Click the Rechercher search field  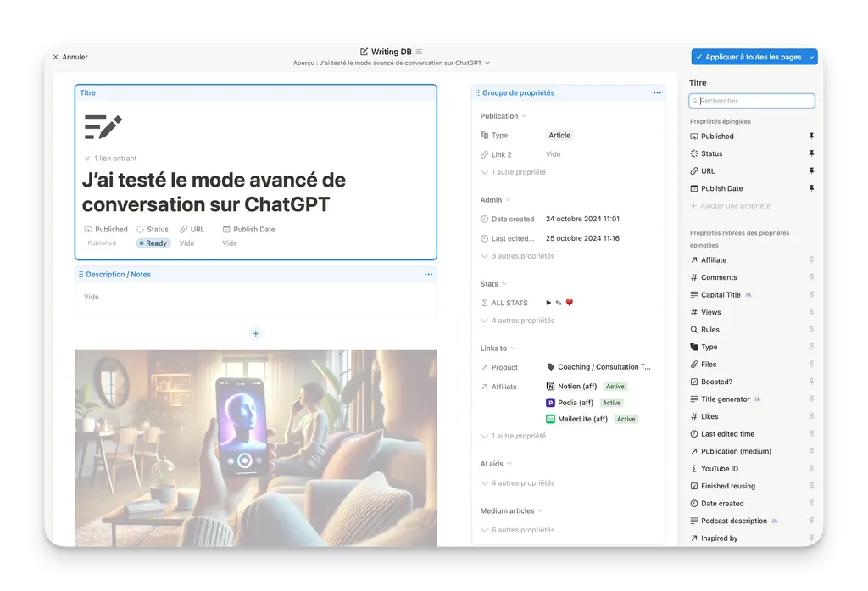752,101
